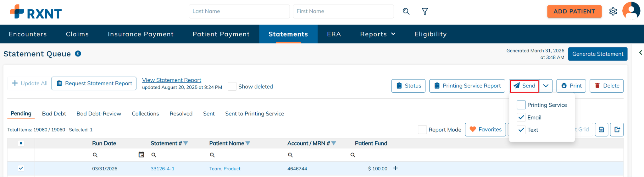Open the Claims menu
The height and width of the screenshot is (177, 644).
77,34
